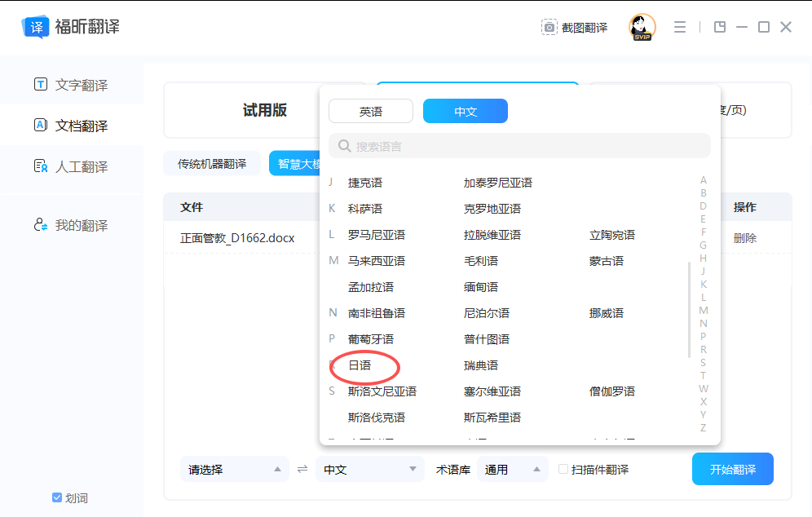The width and height of the screenshot is (812, 517).
Task: Click the swap languages arrows icon
Action: coord(302,469)
